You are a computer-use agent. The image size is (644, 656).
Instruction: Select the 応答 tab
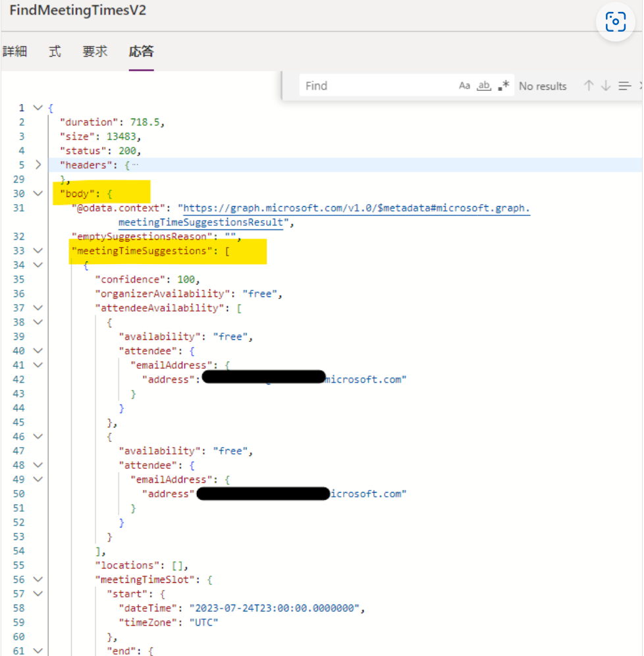pos(142,51)
